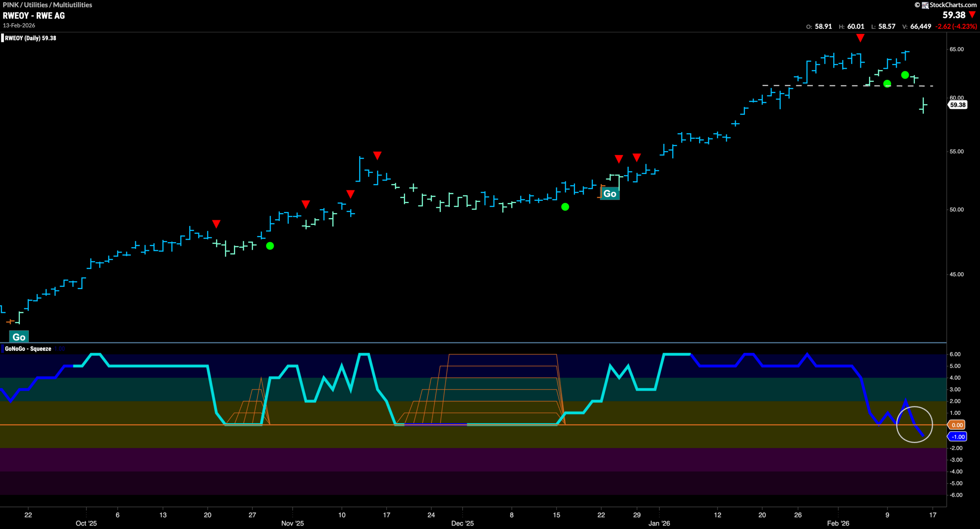Viewport: 980px width, 529px height.
Task: Click the blue -1.00 oscillator value tag
Action: 957,437
